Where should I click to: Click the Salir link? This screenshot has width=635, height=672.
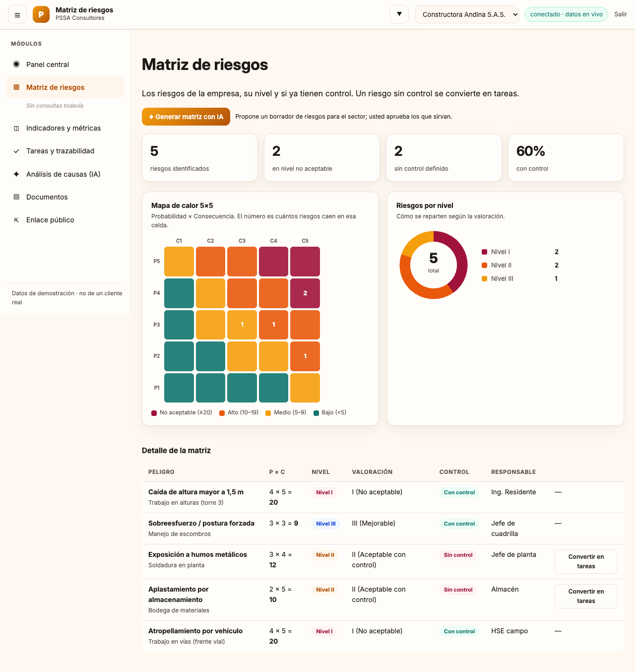tap(621, 14)
